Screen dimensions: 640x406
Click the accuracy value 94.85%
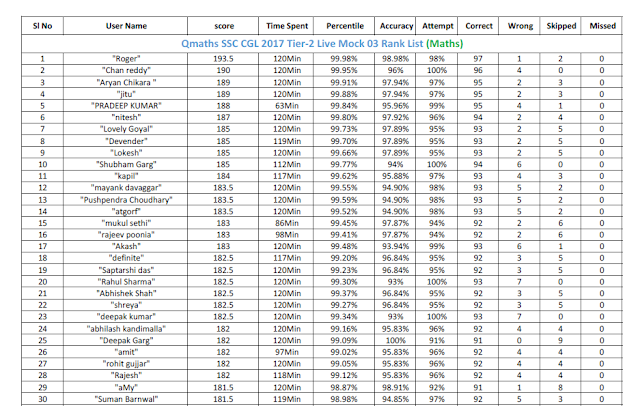tap(396, 399)
